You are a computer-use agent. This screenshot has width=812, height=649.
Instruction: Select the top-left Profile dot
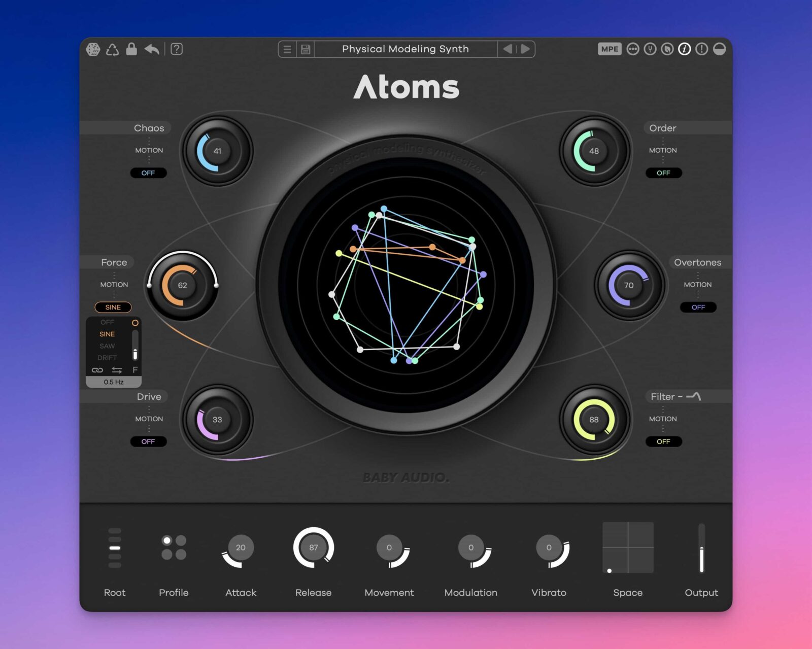point(167,540)
